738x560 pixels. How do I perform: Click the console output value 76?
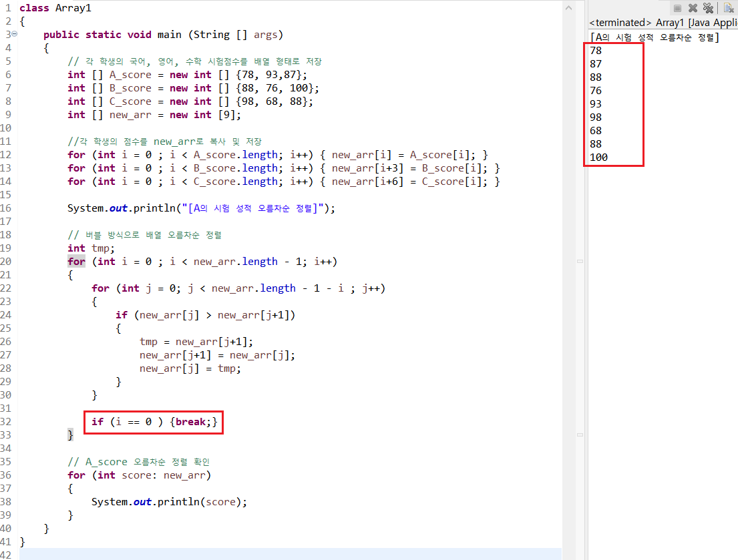tap(595, 91)
